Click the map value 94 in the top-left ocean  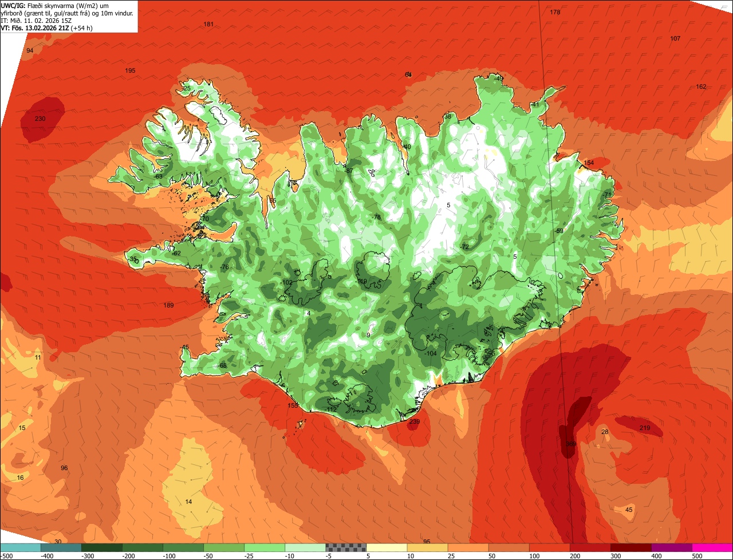(30, 50)
